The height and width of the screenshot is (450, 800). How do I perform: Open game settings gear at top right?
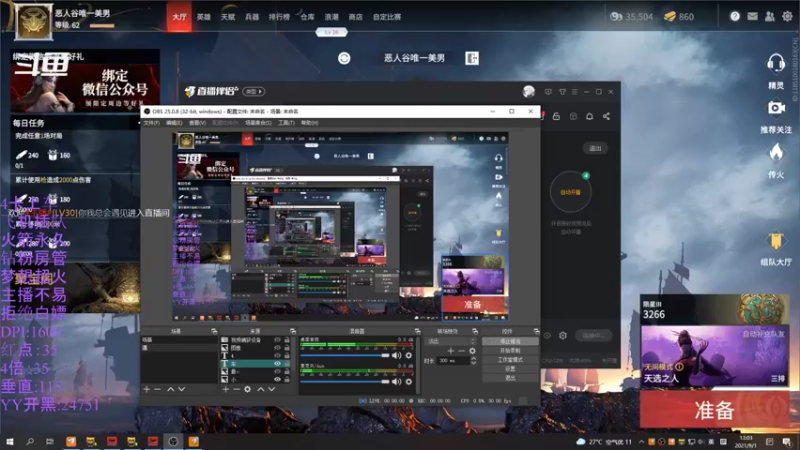(x=787, y=16)
